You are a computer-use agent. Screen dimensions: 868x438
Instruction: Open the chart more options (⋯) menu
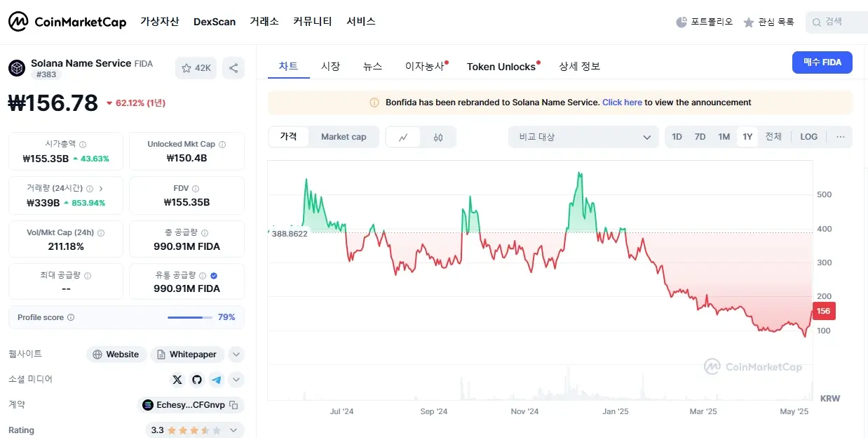pos(840,137)
